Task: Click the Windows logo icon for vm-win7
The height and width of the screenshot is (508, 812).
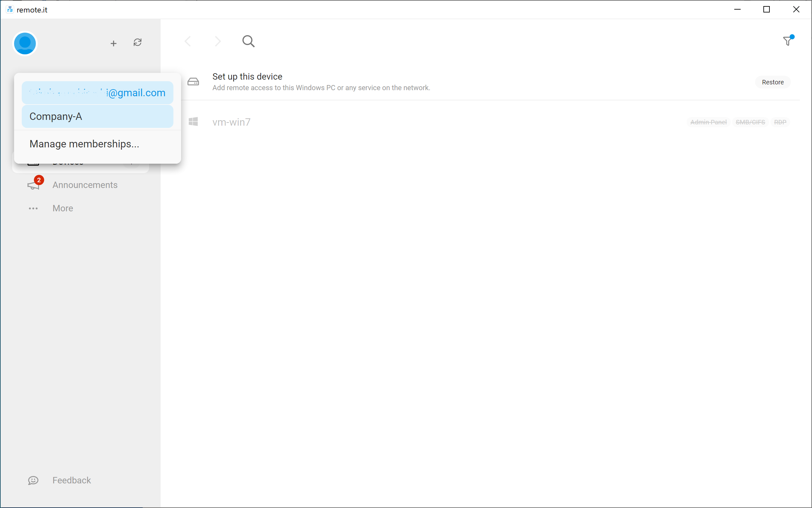Action: tap(193, 121)
